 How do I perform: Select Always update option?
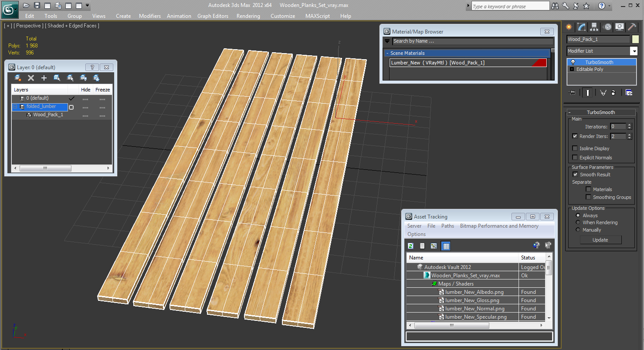coord(578,215)
